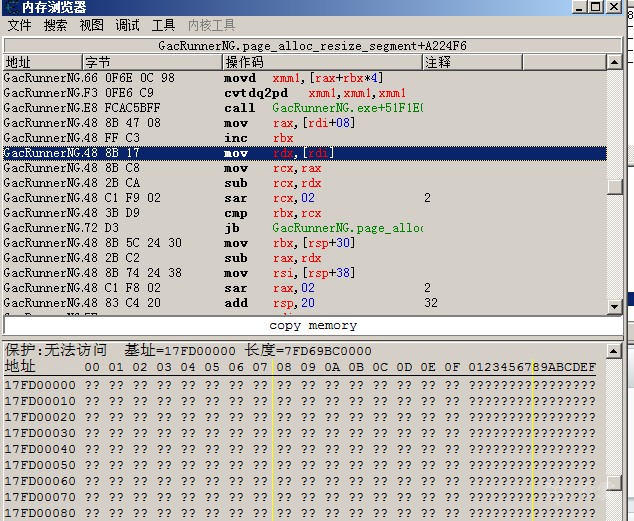Screen dimensions: 634x521
Task: Click hex address 17FD00010
Action: pos(40,401)
